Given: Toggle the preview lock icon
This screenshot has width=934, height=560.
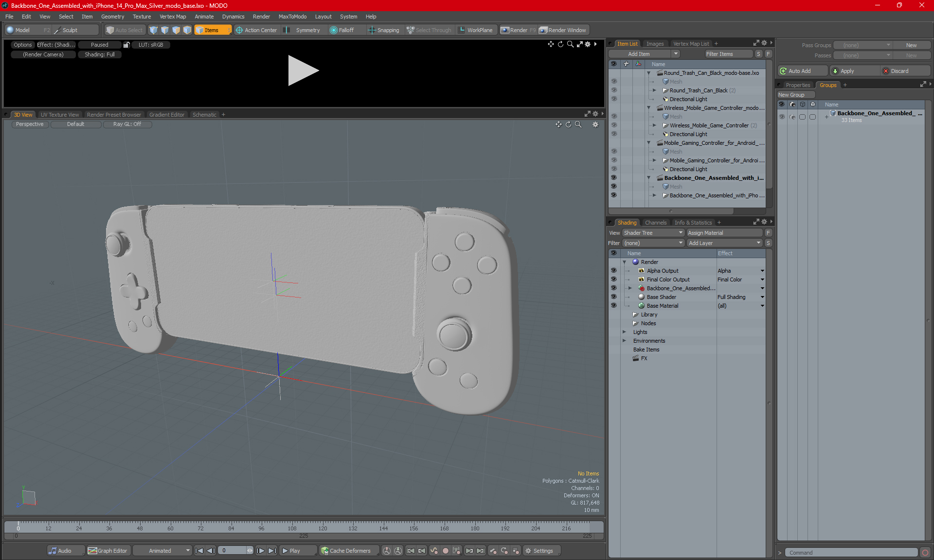Looking at the screenshot, I should pos(126,45).
